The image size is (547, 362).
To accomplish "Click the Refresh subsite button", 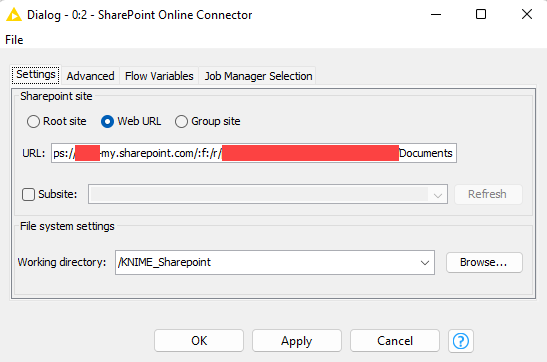I will tap(488, 194).
